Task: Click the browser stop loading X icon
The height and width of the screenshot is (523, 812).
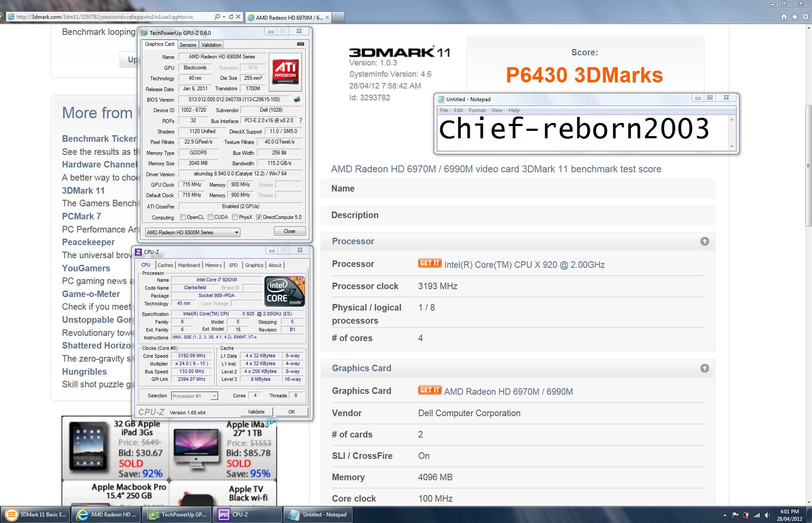Action: coord(238,17)
